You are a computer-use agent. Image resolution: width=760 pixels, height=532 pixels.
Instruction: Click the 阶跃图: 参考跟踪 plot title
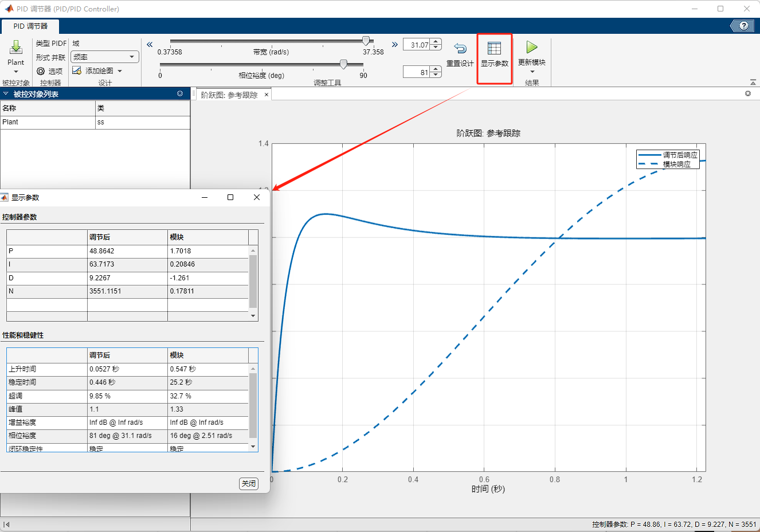click(x=488, y=133)
